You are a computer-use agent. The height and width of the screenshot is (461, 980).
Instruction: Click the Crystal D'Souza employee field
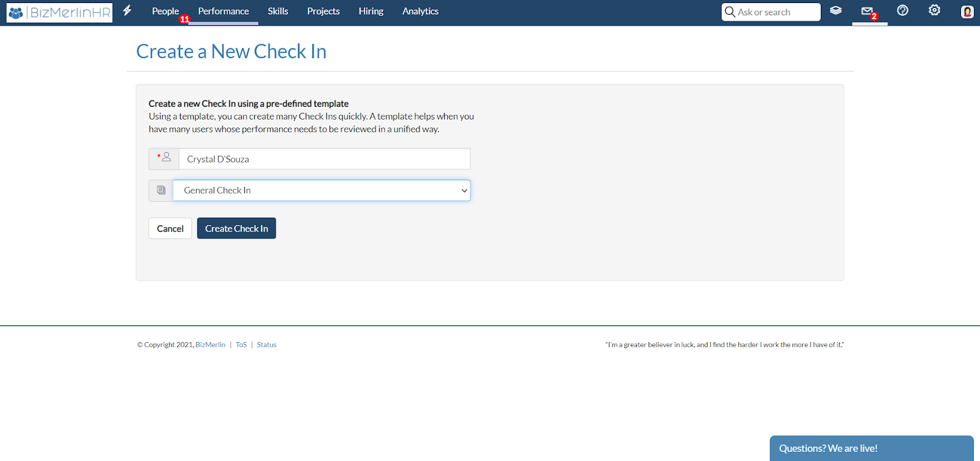pos(325,159)
